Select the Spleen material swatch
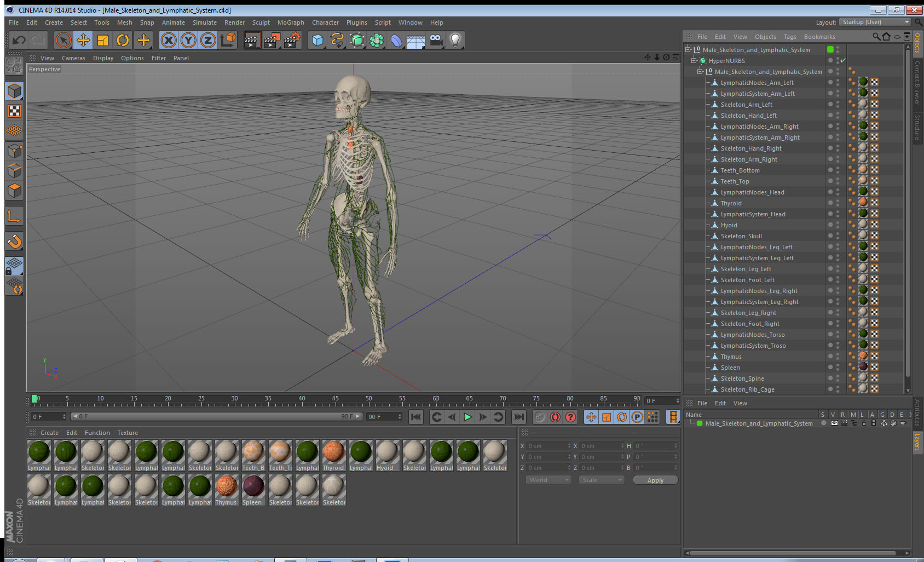Screen dimensions: 924x562 click(253, 490)
